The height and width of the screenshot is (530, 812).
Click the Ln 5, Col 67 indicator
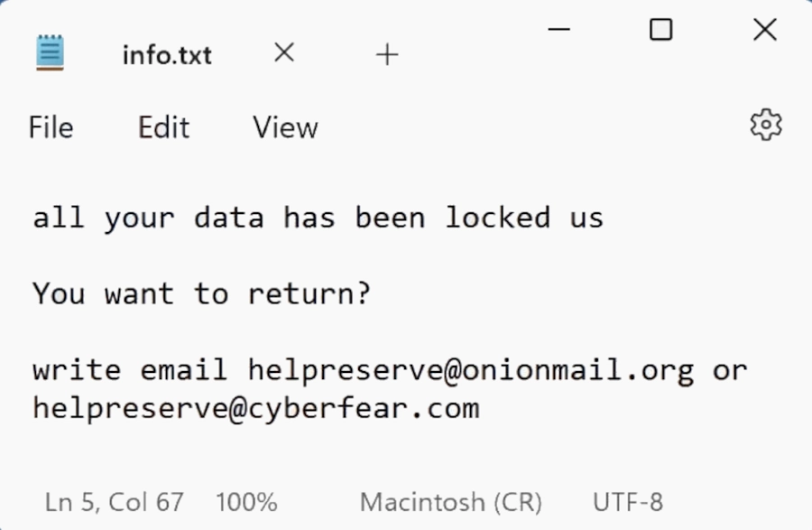click(x=115, y=502)
